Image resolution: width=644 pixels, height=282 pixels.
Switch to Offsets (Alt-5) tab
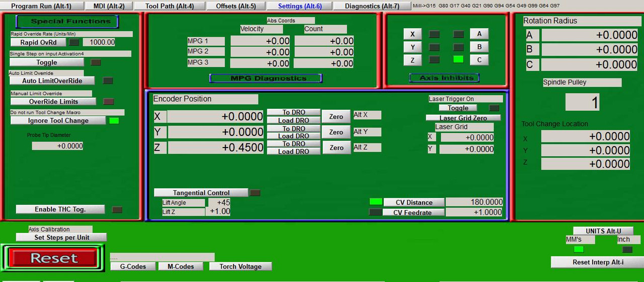coord(235,6)
